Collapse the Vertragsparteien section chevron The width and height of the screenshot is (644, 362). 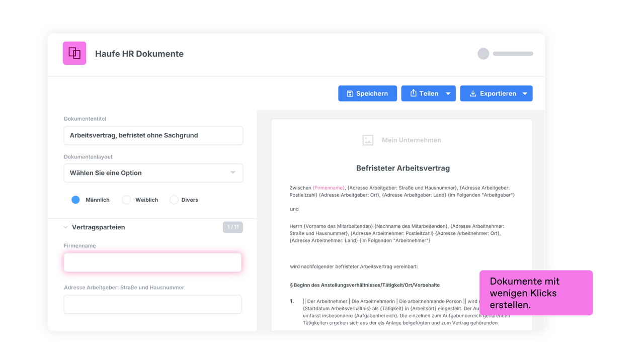click(65, 227)
